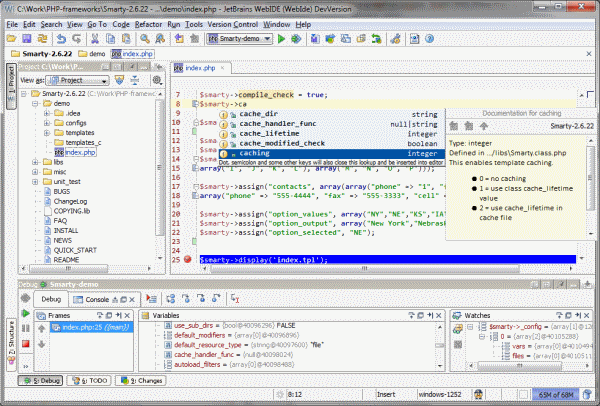Choose cache_dir from the completion list
Screen dimensions: 600x406
coord(332,114)
